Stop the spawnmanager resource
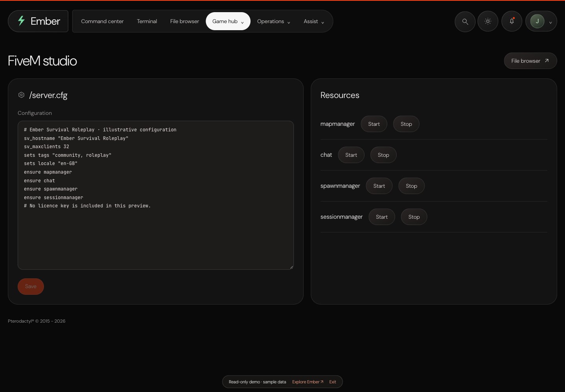 (411, 186)
